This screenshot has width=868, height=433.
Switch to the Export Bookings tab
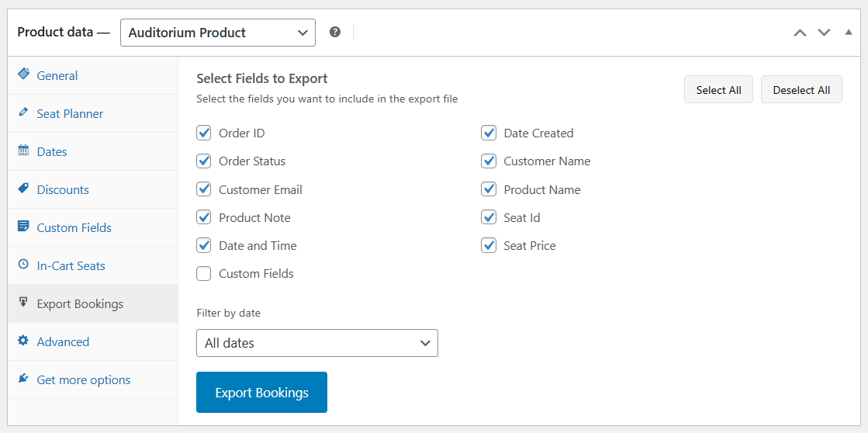(80, 303)
